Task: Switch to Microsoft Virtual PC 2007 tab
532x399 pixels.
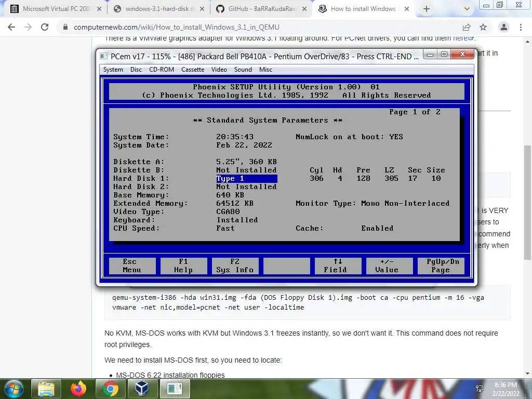Action: click(56, 9)
